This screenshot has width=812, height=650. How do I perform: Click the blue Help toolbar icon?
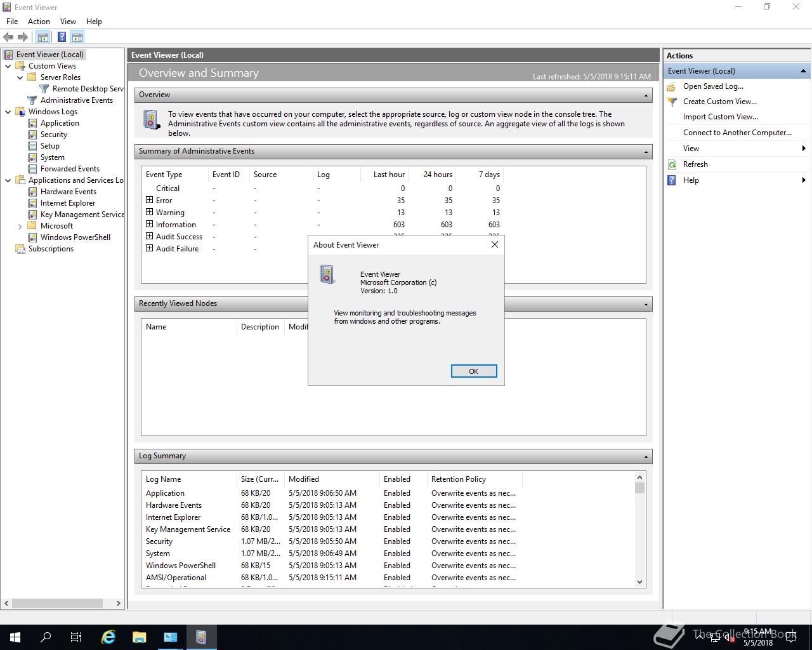pos(62,37)
